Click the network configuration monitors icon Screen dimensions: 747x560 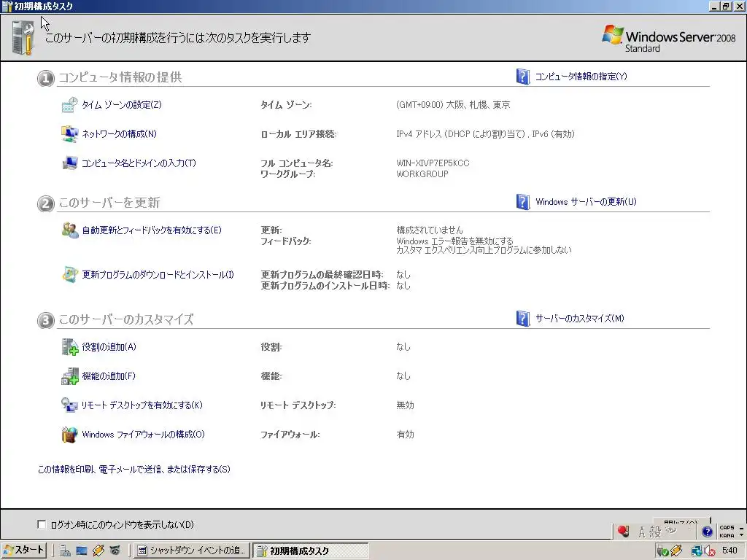coord(69,134)
